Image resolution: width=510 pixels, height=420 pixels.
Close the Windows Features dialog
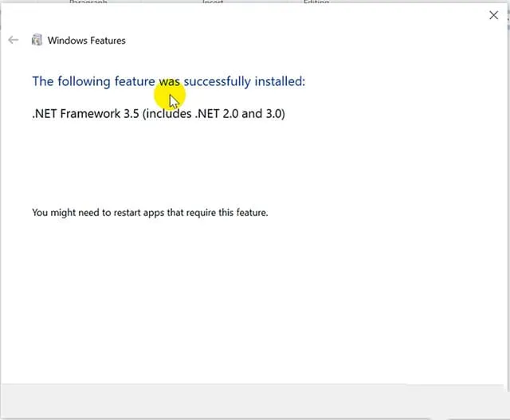493,15
